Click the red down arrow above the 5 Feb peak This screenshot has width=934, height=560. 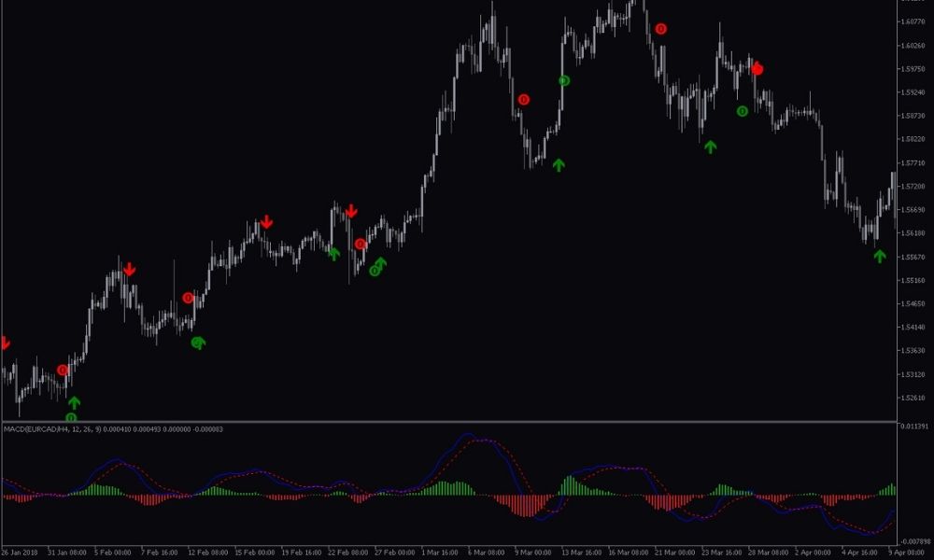coord(129,270)
